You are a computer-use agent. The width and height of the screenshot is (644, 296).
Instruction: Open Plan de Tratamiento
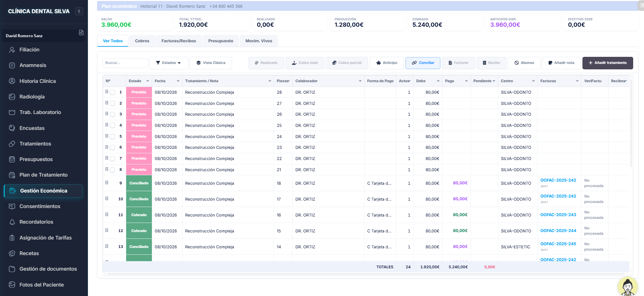[43, 175]
